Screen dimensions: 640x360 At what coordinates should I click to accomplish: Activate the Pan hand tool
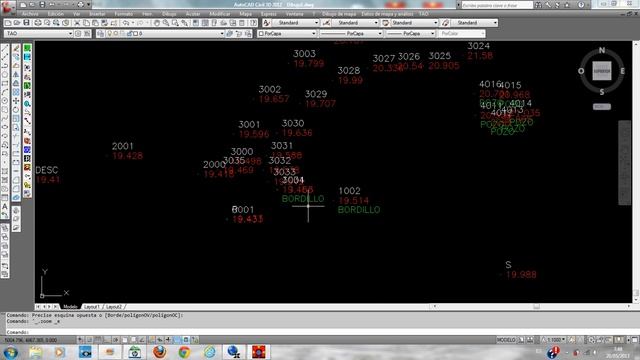[x=157, y=23]
